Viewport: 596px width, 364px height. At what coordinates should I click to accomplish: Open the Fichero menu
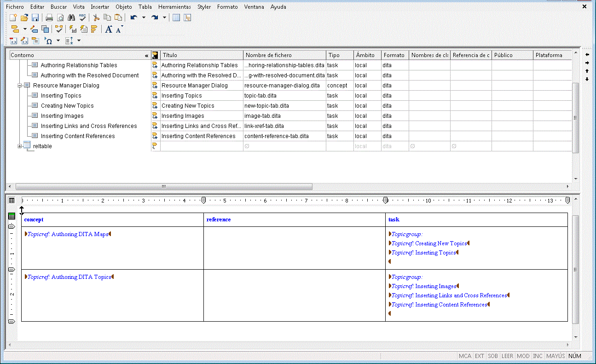(x=15, y=7)
